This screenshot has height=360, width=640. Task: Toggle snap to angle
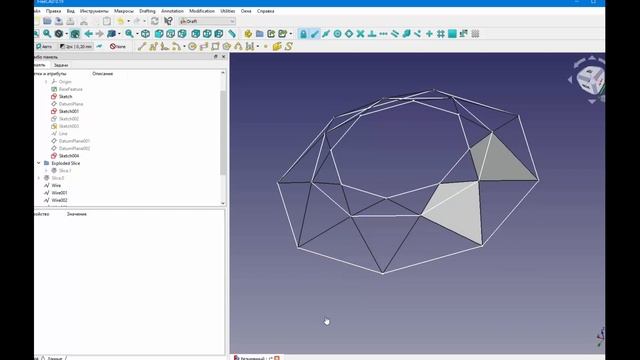[349, 33]
